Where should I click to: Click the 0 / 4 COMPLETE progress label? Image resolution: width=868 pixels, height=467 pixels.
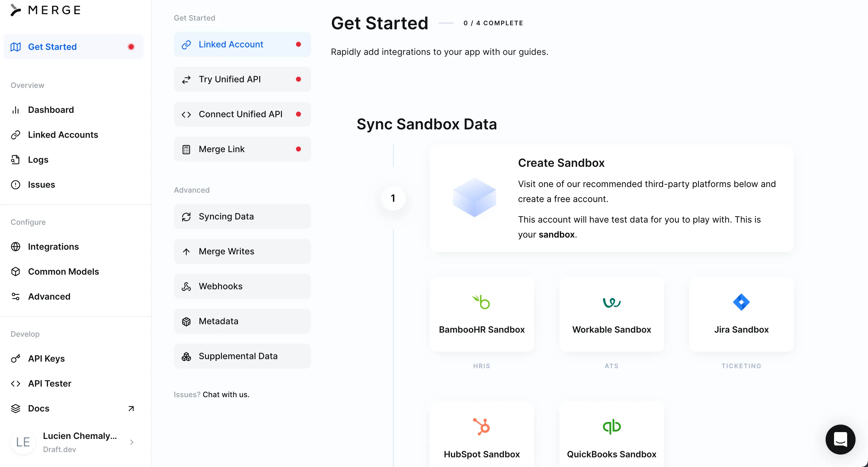click(493, 23)
